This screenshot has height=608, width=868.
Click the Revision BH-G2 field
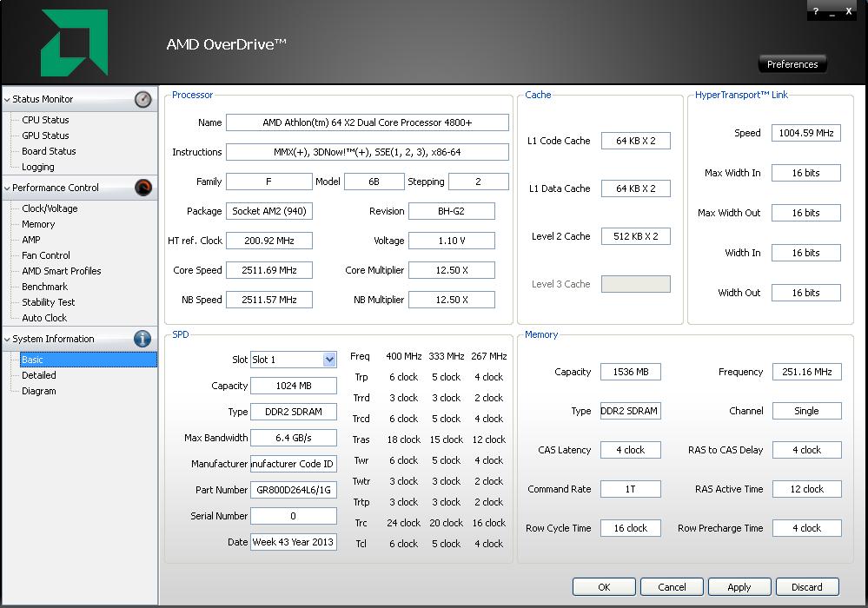452,211
